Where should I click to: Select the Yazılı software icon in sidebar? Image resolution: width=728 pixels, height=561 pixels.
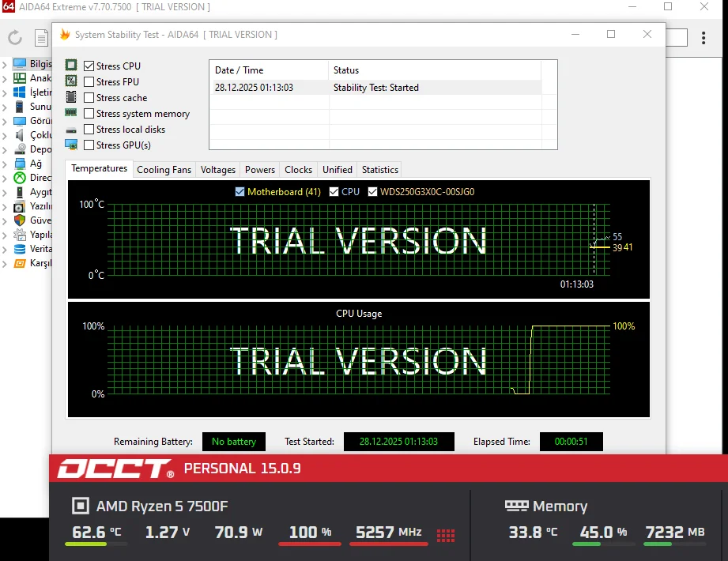click(x=20, y=206)
